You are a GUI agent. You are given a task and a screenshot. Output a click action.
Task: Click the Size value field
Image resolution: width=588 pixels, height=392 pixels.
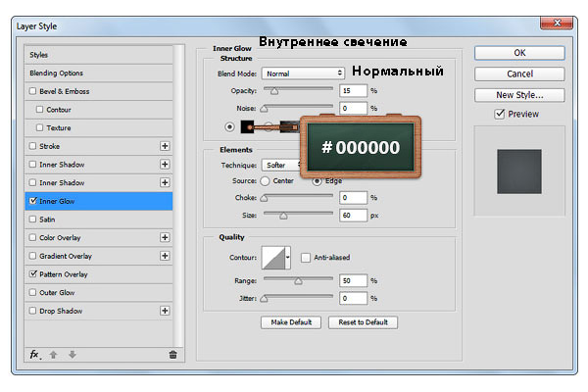click(353, 216)
